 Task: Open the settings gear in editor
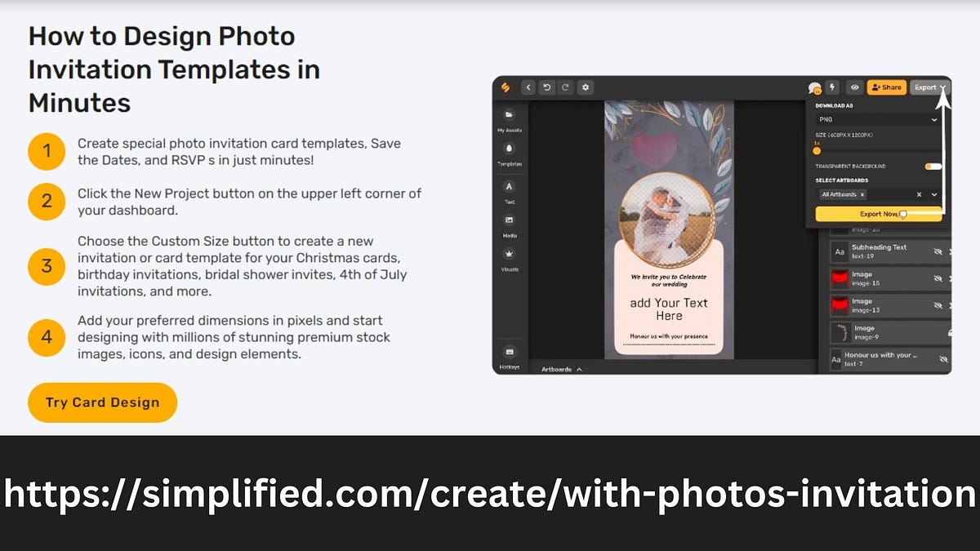pyautogui.click(x=585, y=87)
